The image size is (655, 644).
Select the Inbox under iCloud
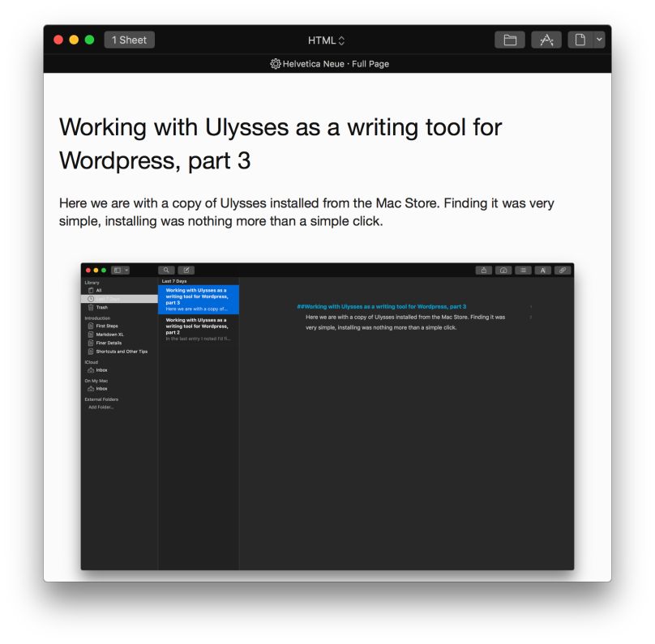pos(119,370)
